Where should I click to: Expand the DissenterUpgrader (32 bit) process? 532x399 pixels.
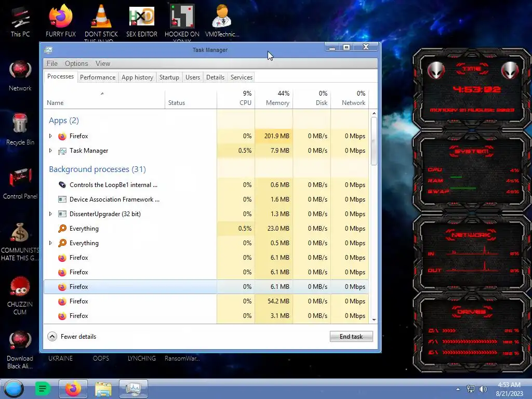coord(50,214)
